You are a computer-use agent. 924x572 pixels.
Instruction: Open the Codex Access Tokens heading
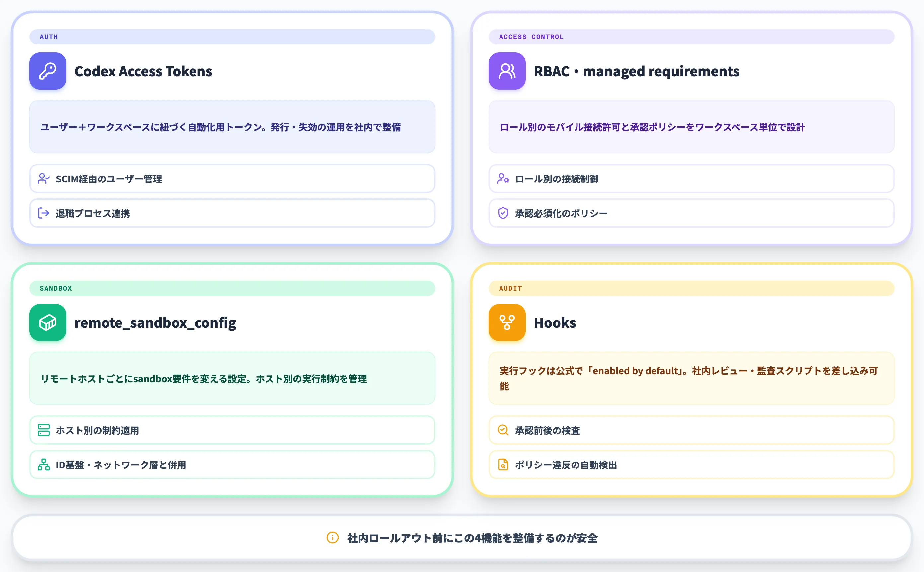(143, 71)
